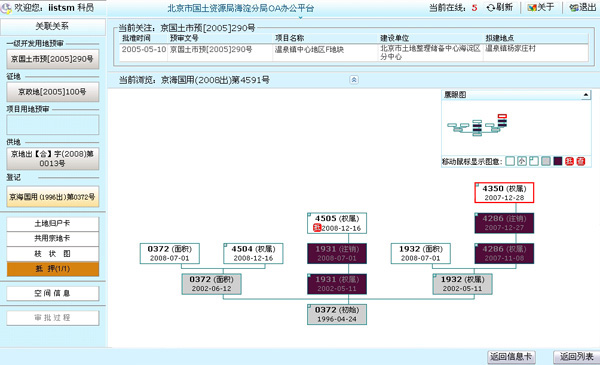The width and height of the screenshot is (600, 365).
Task: Click the 返回列表 button
Action: click(x=576, y=357)
